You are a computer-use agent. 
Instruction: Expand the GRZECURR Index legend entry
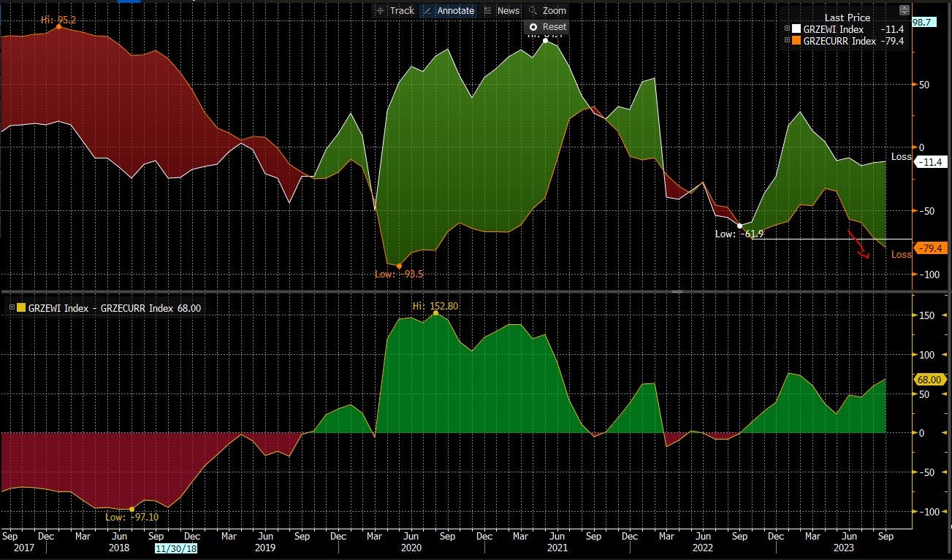click(787, 41)
